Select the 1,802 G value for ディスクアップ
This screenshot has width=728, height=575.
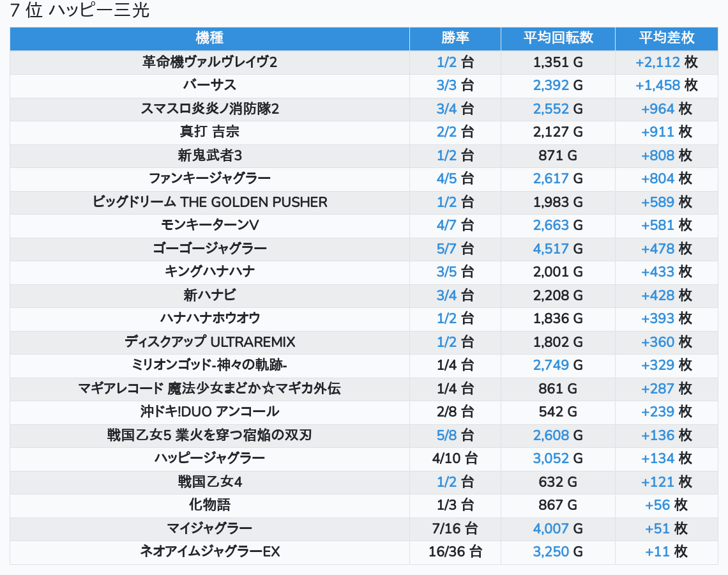click(558, 342)
